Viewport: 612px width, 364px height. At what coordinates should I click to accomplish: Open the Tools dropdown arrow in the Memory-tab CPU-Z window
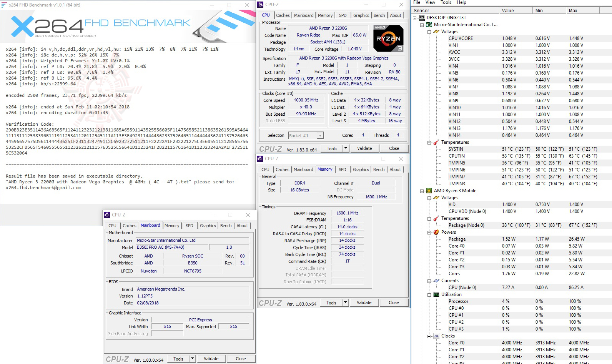click(345, 303)
